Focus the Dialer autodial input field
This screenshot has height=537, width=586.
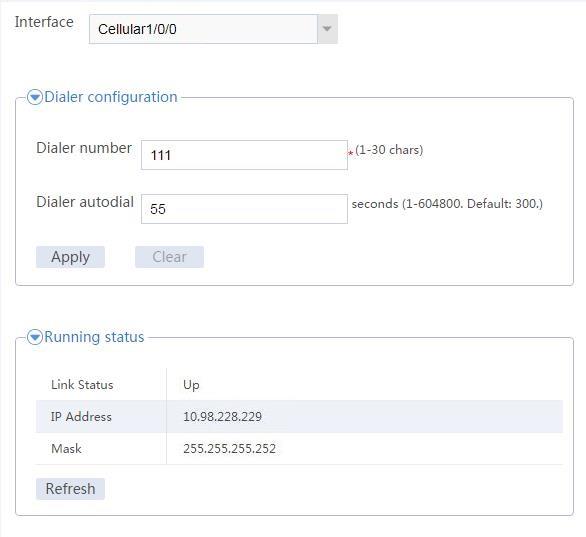coord(244,209)
